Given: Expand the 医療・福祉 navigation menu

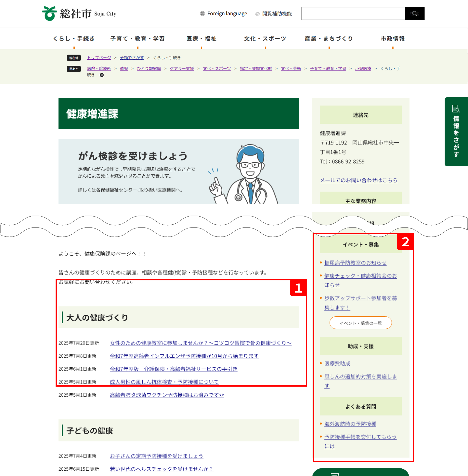Looking at the screenshot, I should point(201,38).
